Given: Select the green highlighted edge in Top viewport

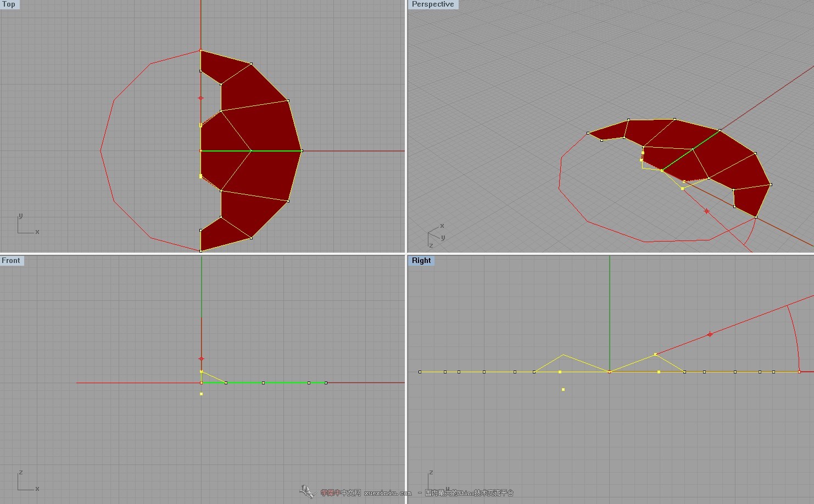Looking at the screenshot, I should click(x=251, y=150).
